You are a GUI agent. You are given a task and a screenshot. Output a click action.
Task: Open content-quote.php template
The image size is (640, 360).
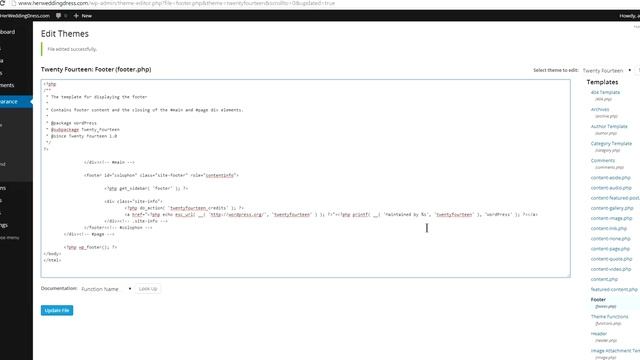coord(611,259)
